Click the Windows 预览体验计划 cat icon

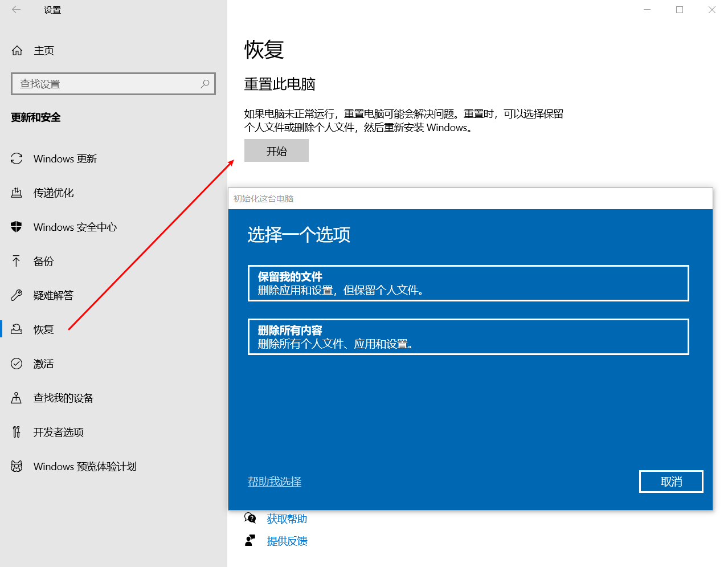coord(17,466)
